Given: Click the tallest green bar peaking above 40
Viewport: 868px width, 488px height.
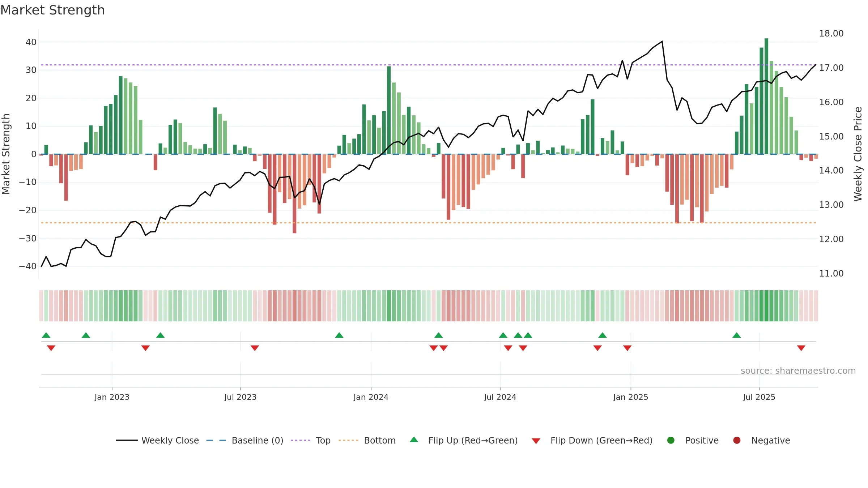Looking at the screenshot, I should [x=766, y=96].
